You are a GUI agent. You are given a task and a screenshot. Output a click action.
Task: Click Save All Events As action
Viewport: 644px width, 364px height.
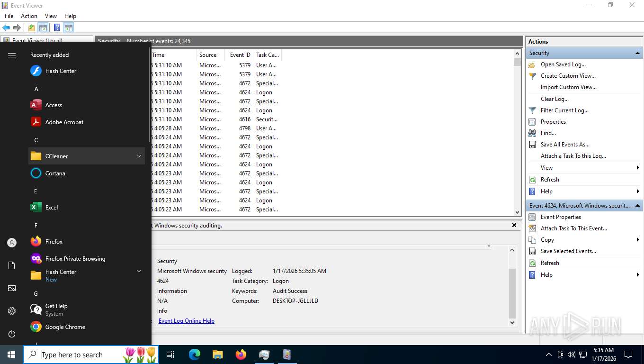565,145
